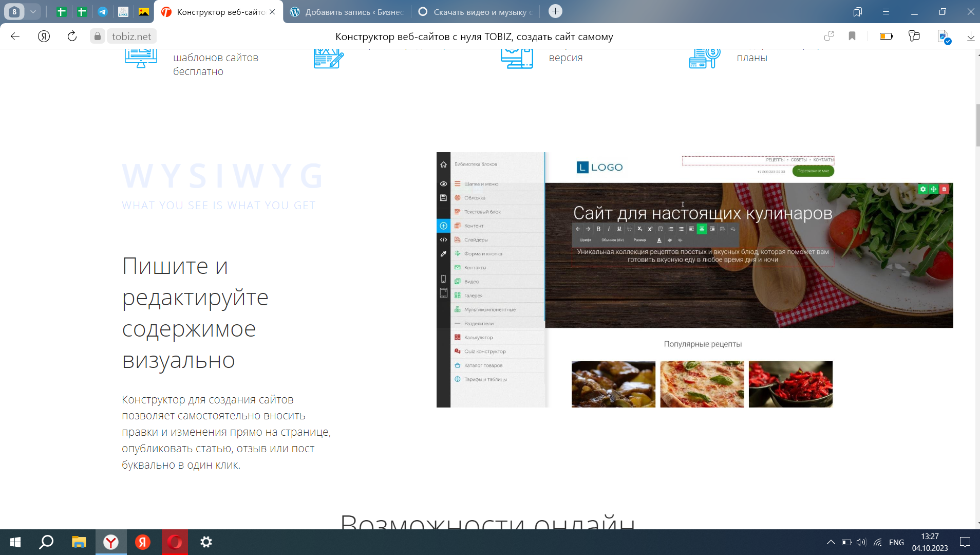980x555 pixels.
Task: Click the battery saver icon in toolbar
Action: [x=885, y=36]
